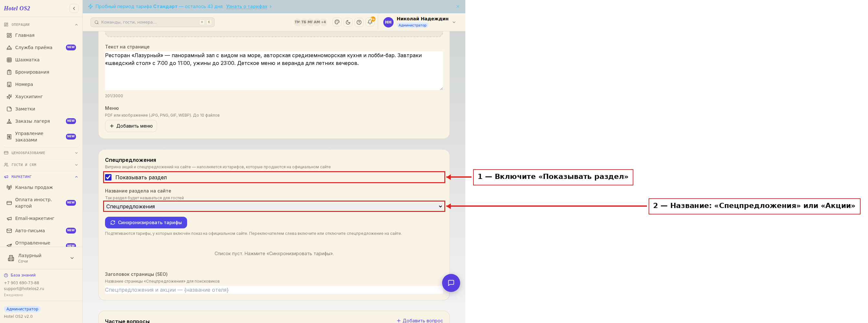Click the Добавить меню button
The width and height of the screenshot is (868, 323).
(x=131, y=126)
